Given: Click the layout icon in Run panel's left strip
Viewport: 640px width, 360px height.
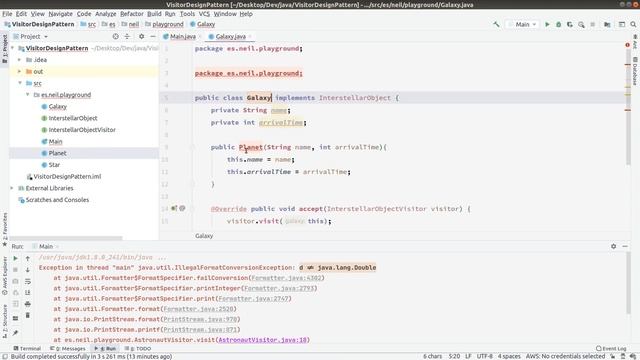Looking at the screenshot, I should tap(16, 318).
